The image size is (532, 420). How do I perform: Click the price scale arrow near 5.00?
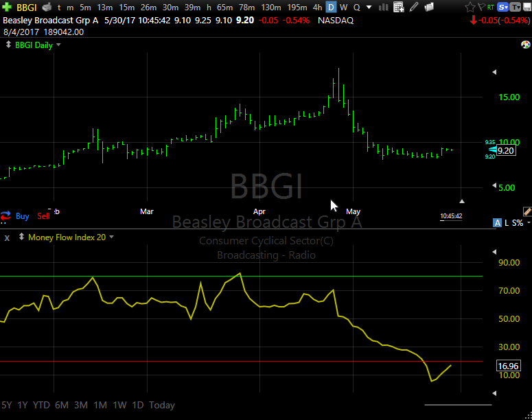click(x=494, y=185)
